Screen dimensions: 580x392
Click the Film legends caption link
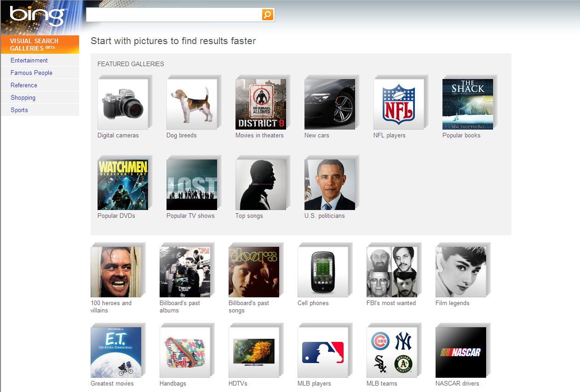tap(453, 303)
